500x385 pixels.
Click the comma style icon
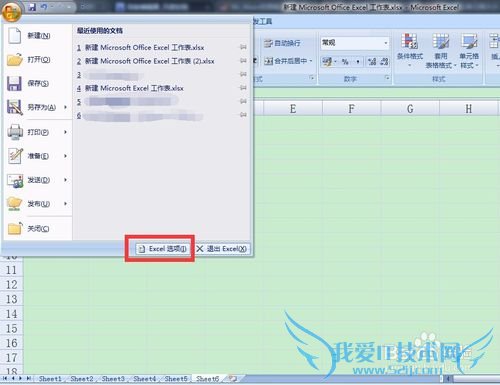(x=358, y=62)
